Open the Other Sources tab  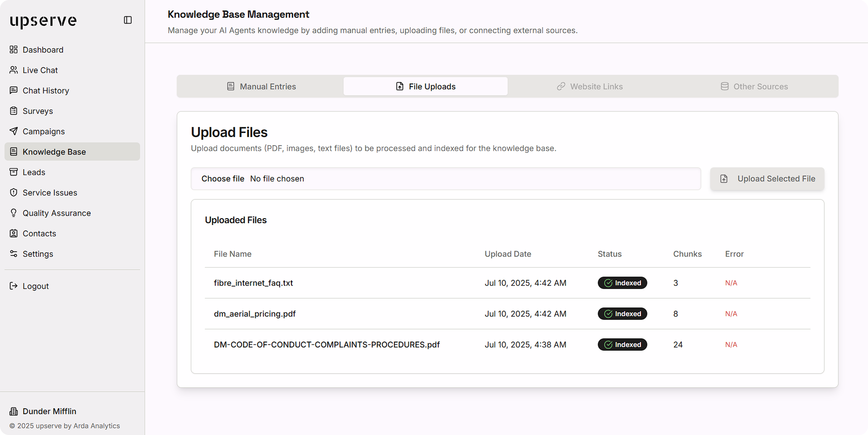754,86
